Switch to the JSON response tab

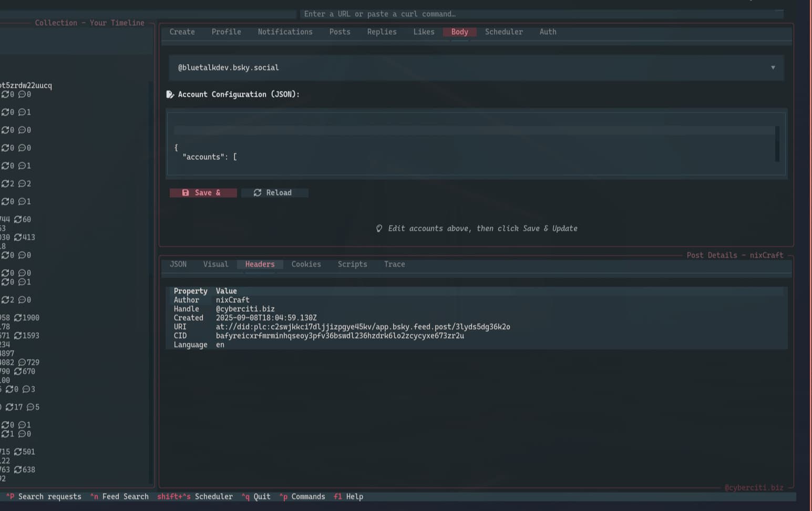tap(178, 264)
